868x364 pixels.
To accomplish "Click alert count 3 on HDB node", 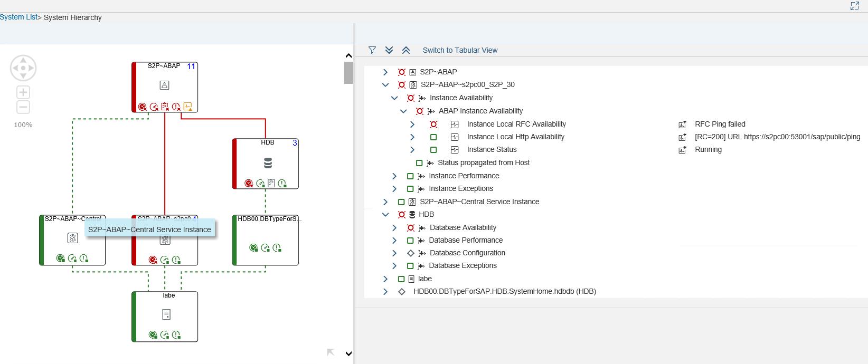I will pos(295,143).
